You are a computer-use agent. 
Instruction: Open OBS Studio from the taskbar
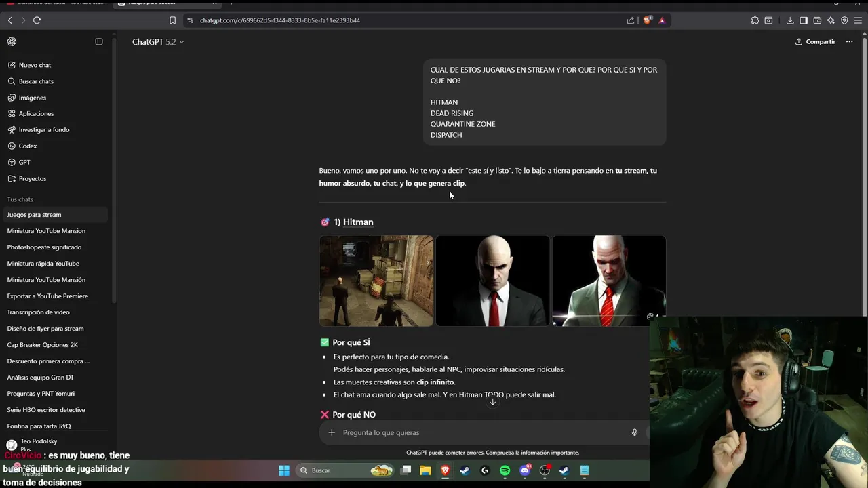click(x=545, y=470)
